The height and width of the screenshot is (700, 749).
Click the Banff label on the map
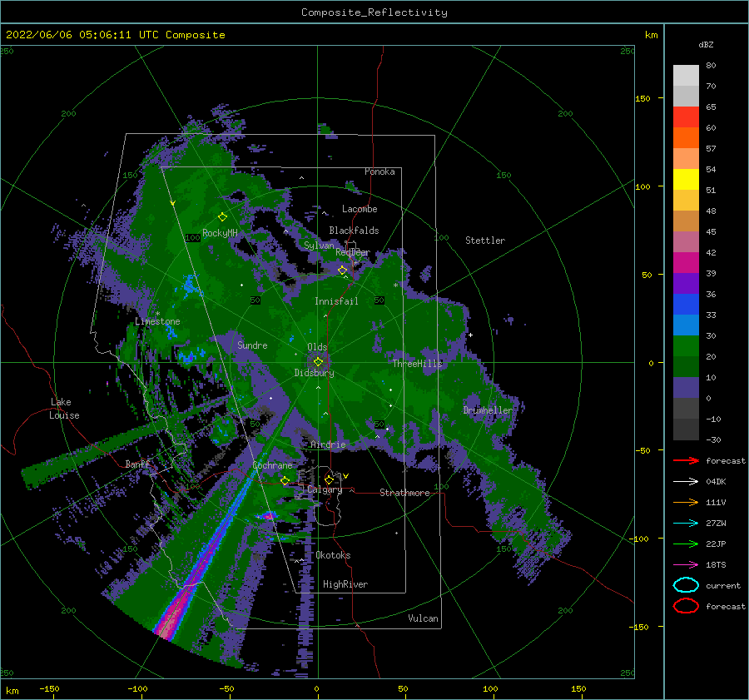137,464
